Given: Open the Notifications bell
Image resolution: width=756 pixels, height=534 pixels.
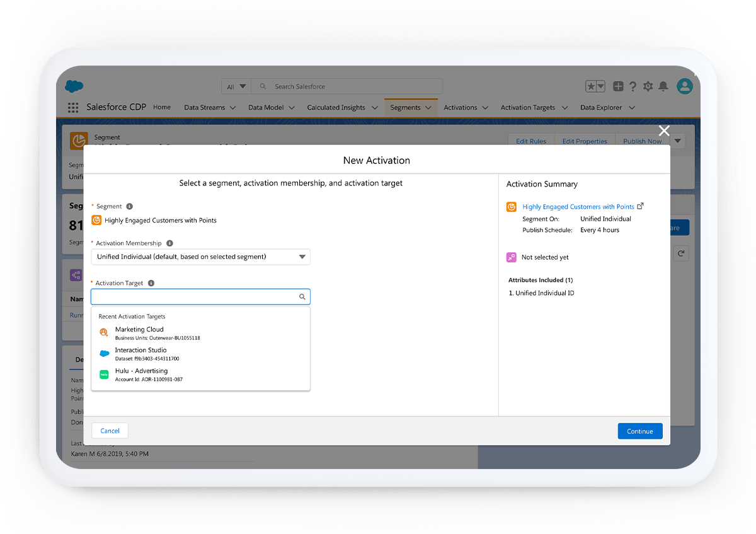Looking at the screenshot, I should point(663,86).
